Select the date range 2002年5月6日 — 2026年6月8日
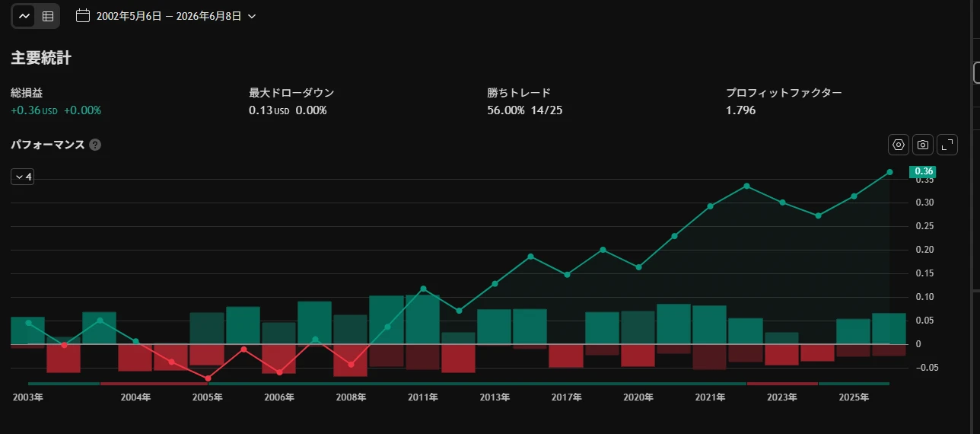This screenshot has height=434, width=980. pyautogui.click(x=169, y=16)
